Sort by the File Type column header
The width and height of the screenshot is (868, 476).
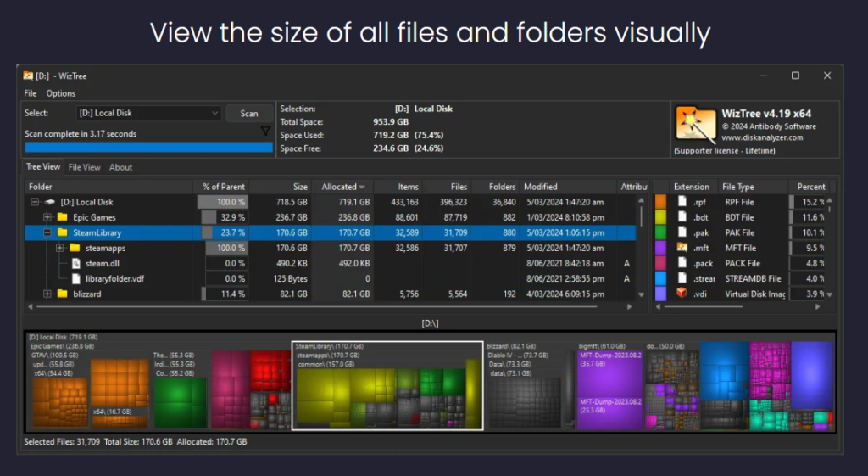point(753,187)
